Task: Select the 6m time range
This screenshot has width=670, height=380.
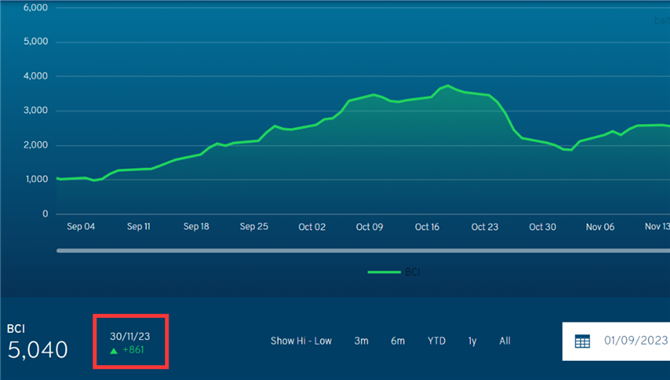Action: [397, 341]
